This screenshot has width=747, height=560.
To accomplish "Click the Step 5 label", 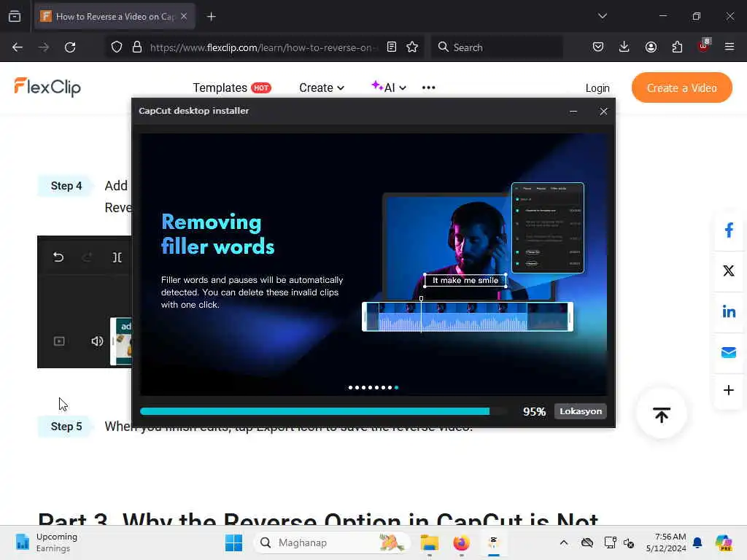I will click(x=66, y=426).
